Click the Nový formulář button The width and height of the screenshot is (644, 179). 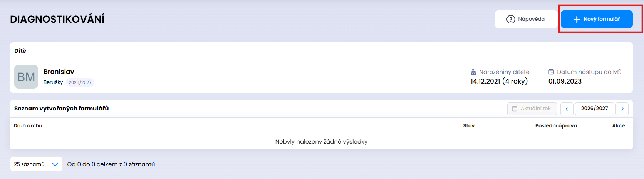point(597,19)
